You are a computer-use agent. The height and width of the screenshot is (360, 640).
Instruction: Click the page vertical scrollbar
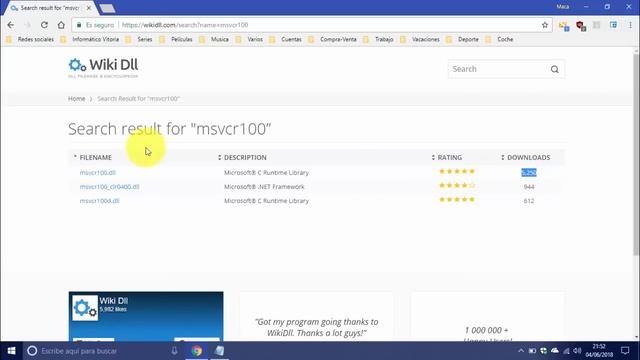(636, 155)
